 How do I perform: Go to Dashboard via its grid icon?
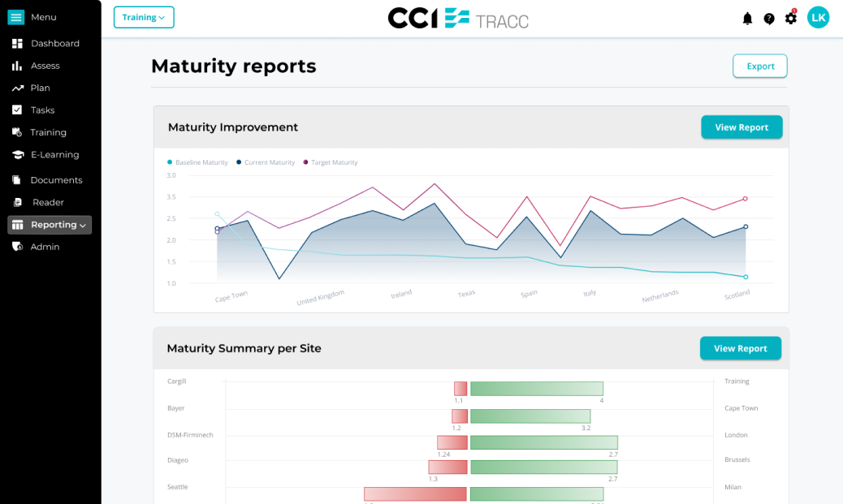pyautogui.click(x=17, y=44)
